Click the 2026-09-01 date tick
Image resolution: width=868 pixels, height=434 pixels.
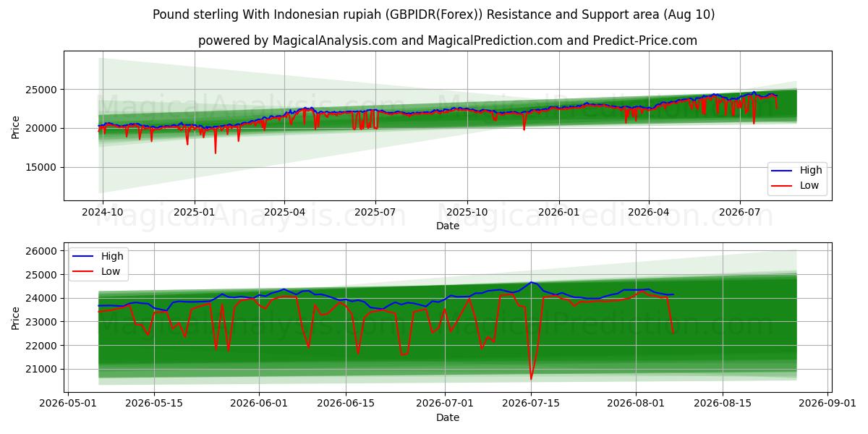pos(828,403)
